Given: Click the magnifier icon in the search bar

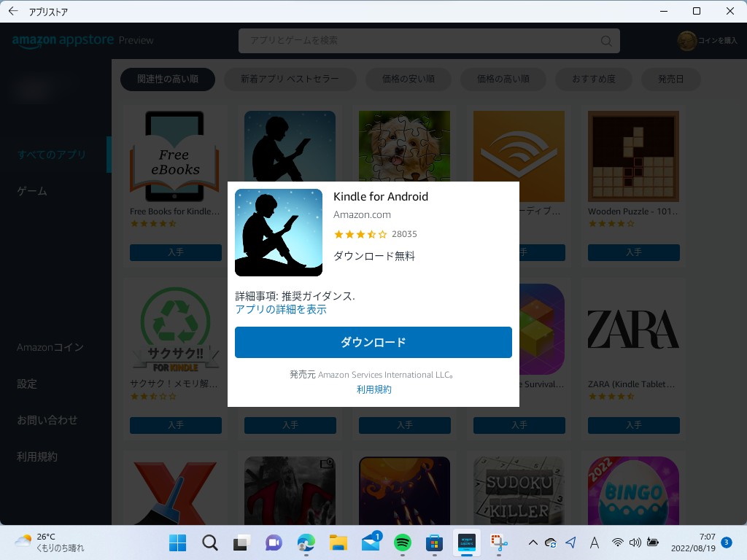Looking at the screenshot, I should click(605, 41).
